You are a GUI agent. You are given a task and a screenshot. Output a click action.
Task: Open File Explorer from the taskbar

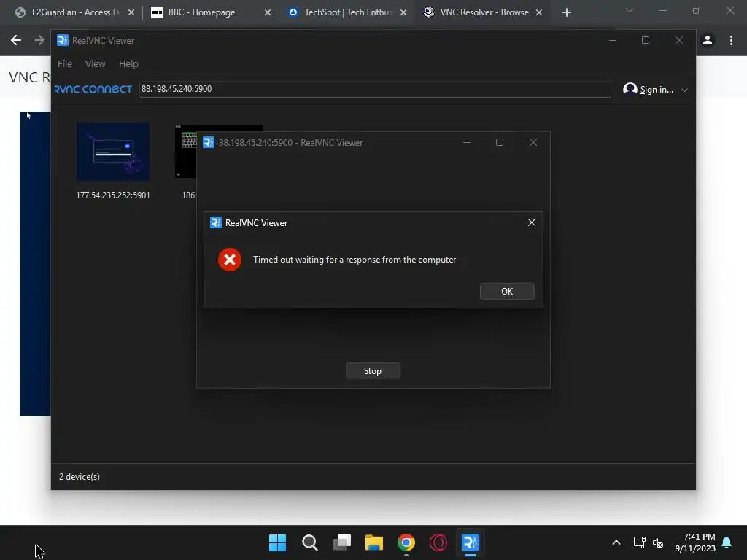(x=374, y=542)
